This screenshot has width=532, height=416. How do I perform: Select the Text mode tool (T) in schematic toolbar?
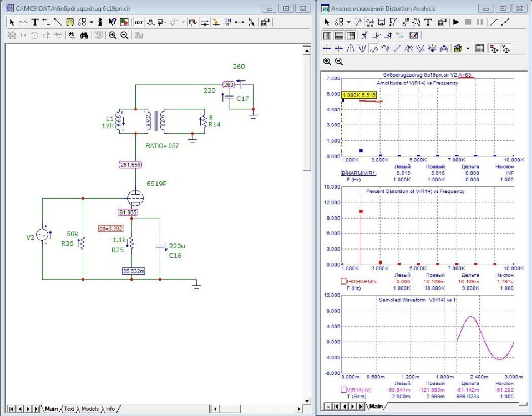(x=35, y=23)
